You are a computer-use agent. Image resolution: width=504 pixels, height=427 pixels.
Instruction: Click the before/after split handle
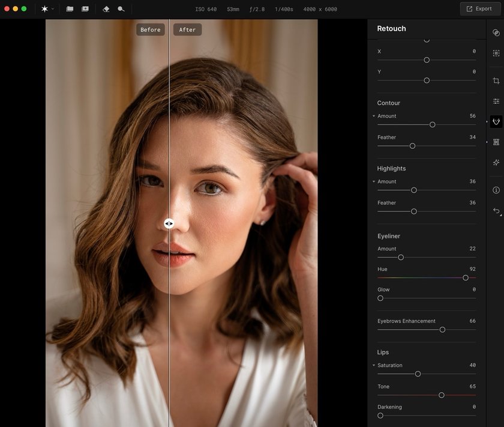[x=169, y=223]
